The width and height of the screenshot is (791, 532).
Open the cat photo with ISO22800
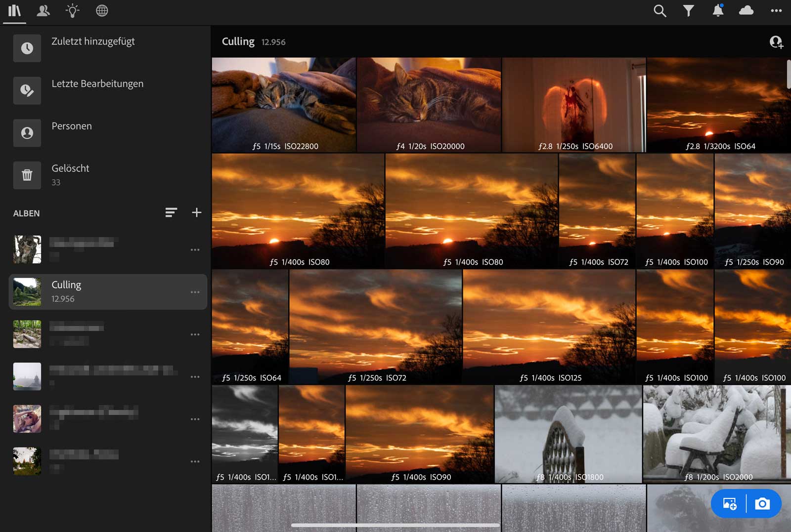click(284, 104)
